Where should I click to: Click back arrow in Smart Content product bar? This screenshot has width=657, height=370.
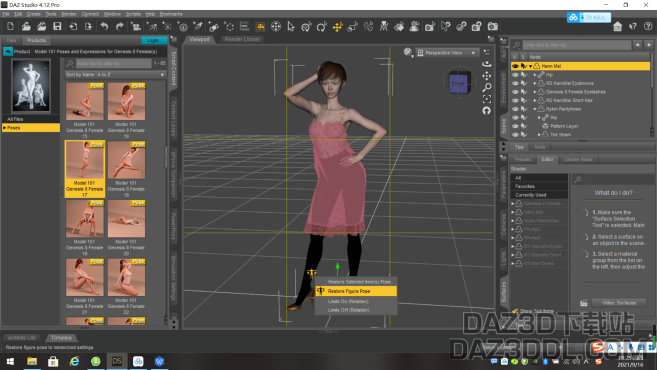pyautogui.click(x=8, y=52)
